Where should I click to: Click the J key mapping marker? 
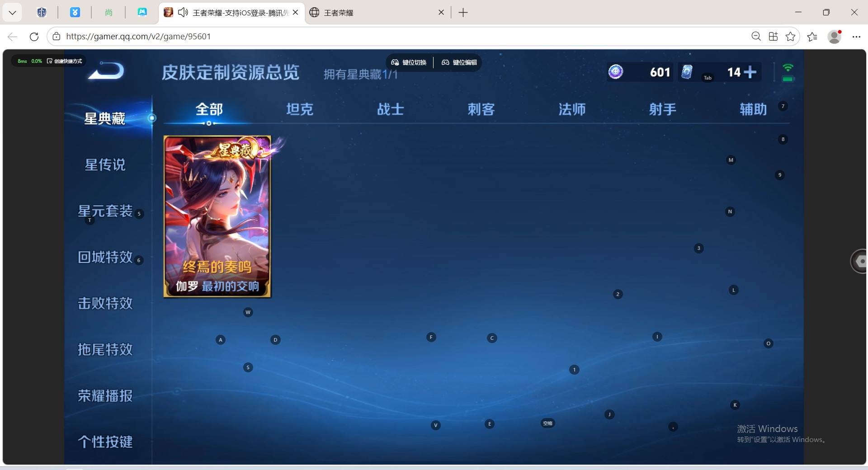(x=609, y=414)
